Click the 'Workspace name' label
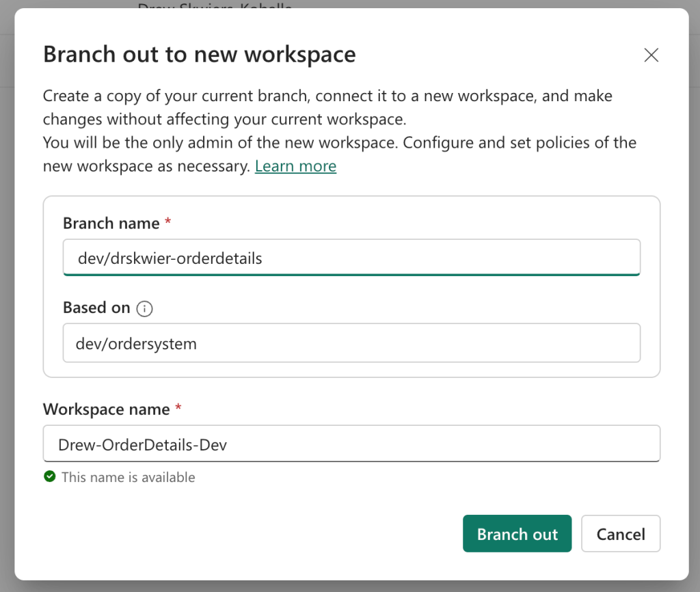 click(106, 409)
